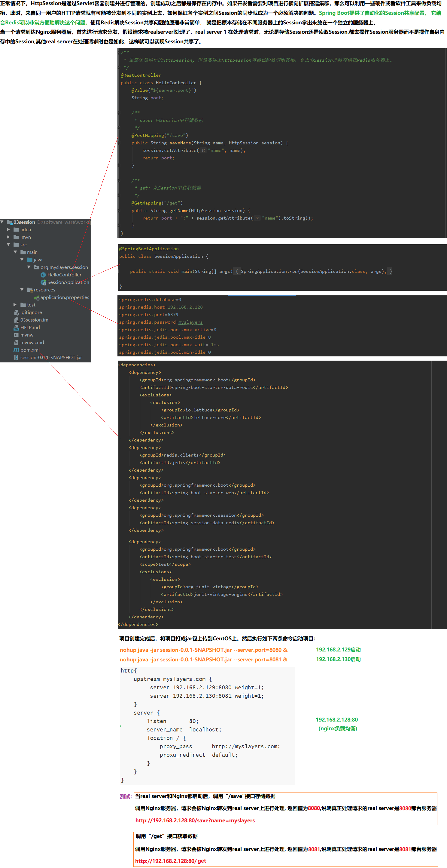
Task: Click the mvnw shell script icon
Action: pos(16,335)
